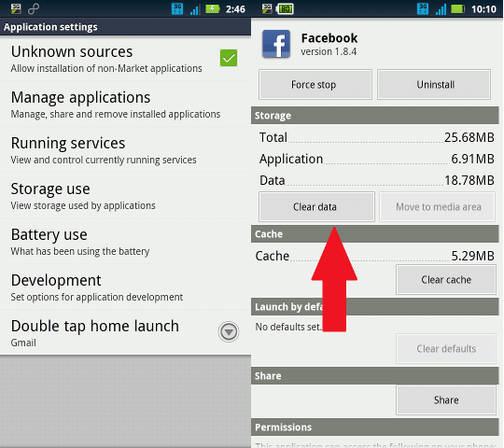Tap the Clear data button
The image size is (504, 448).
pos(316,206)
